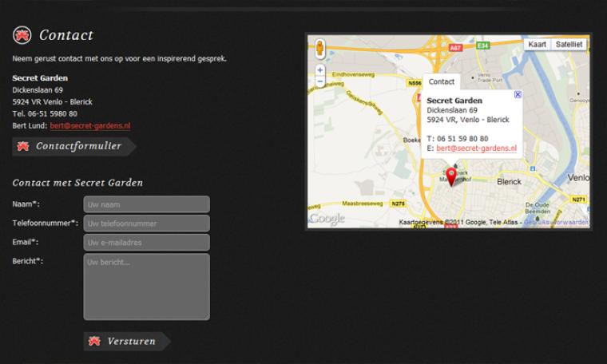Select the Contact tab in map popup
This screenshot has height=364, width=607.
441,81
